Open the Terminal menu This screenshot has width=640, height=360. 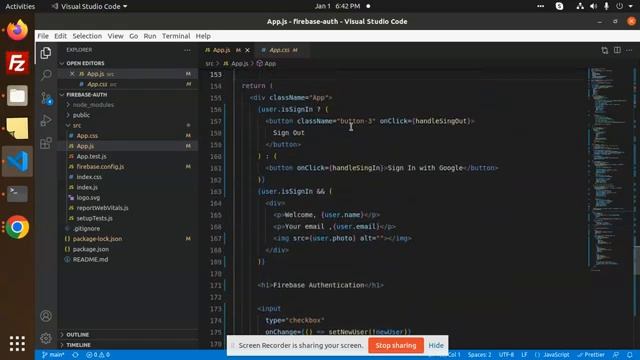[176, 36]
